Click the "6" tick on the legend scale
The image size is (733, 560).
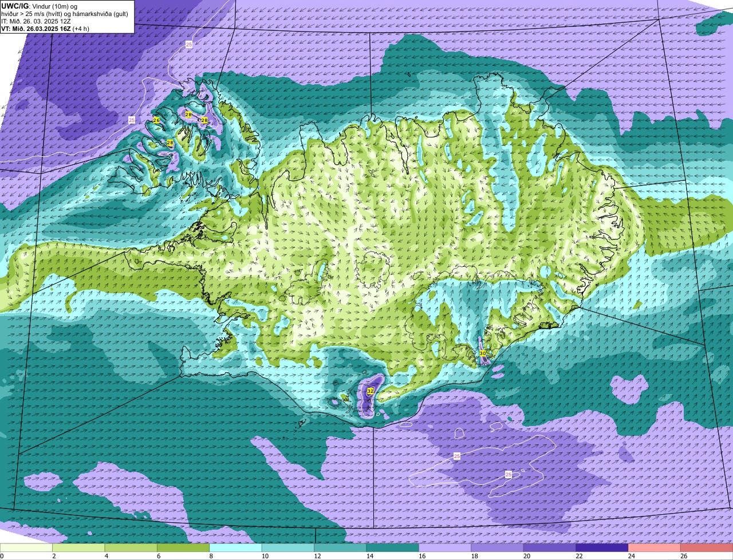coord(157,555)
